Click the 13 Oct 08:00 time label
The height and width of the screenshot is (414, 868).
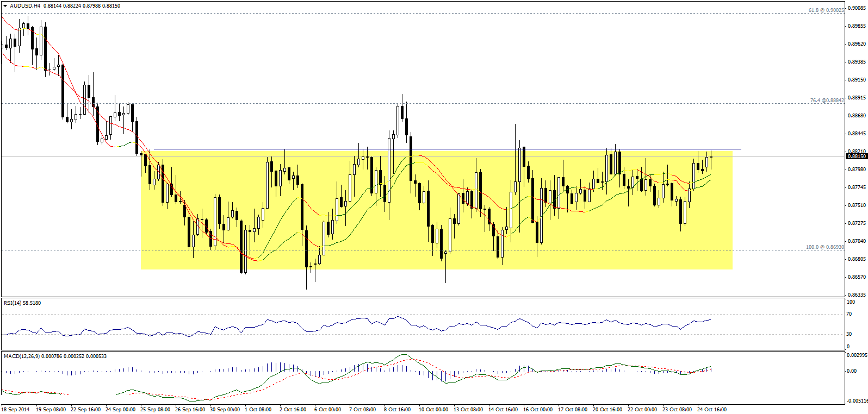coord(468,410)
